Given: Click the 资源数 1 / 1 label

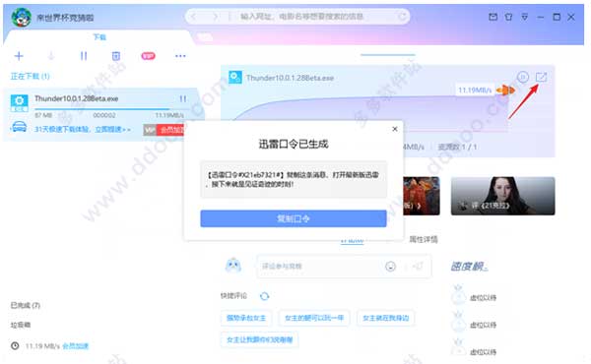Looking at the screenshot, I should pyautogui.click(x=457, y=147).
